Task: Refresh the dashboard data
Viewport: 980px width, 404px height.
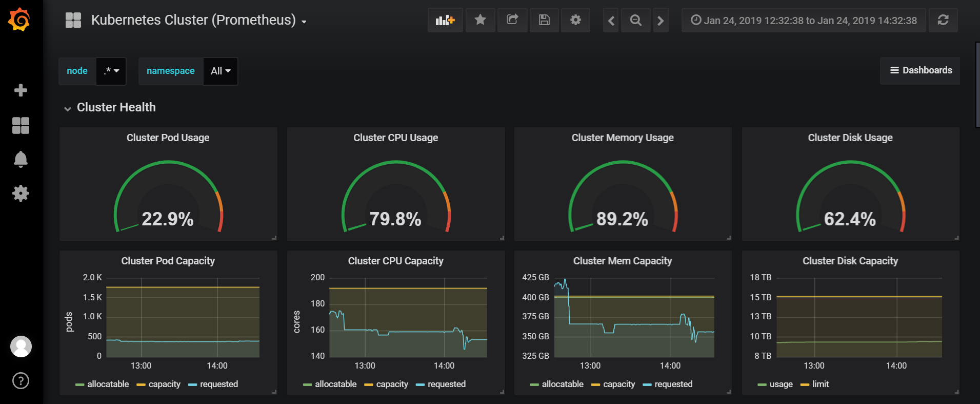Action: click(943, 21)
